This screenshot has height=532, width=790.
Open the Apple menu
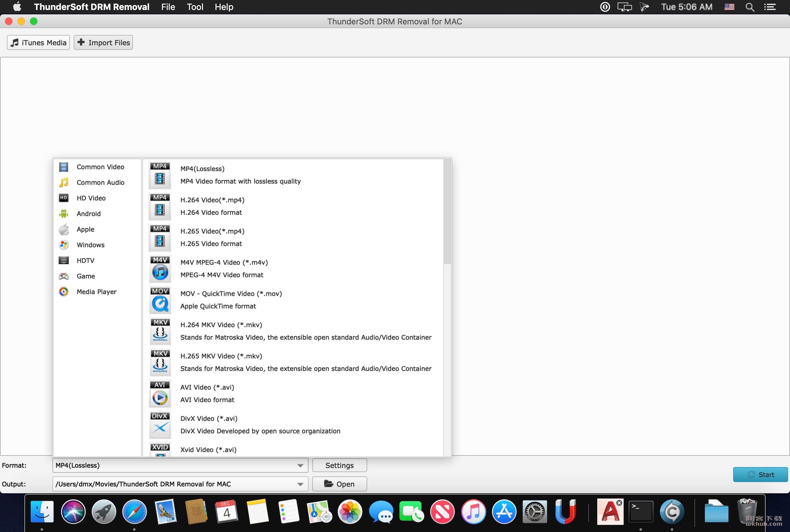pyautogui.click(x=17, y=7)
